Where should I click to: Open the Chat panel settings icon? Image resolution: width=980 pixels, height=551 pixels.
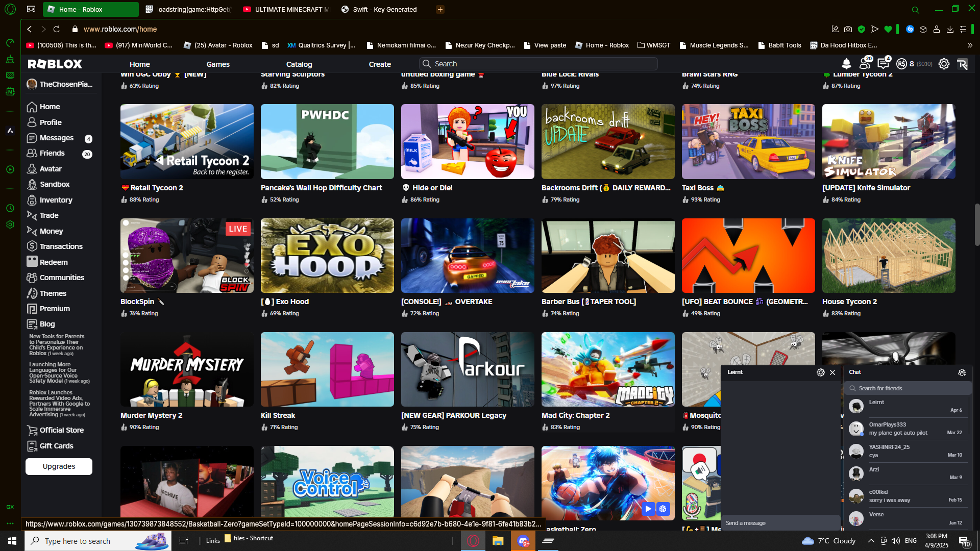pyautogui.click(x=962, y=372)
